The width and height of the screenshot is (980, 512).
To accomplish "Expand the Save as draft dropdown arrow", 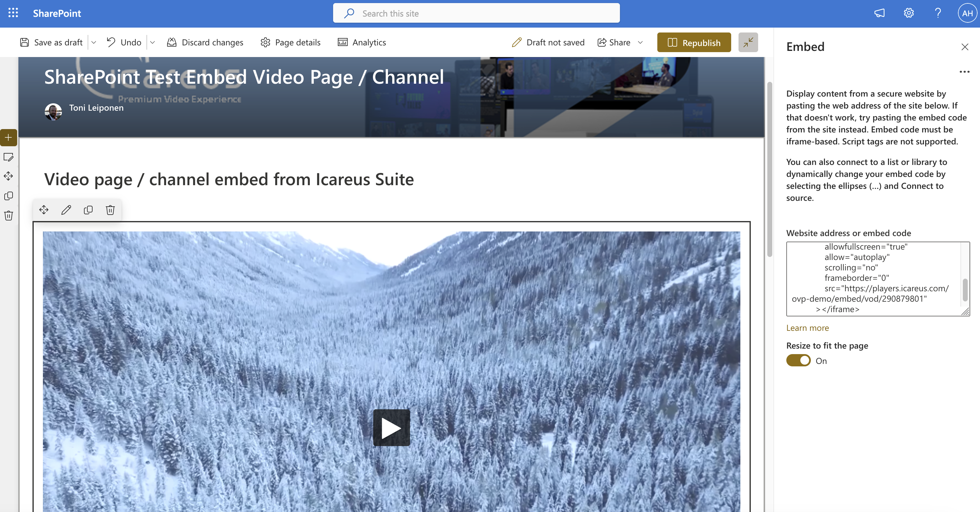I will point(94,42).
